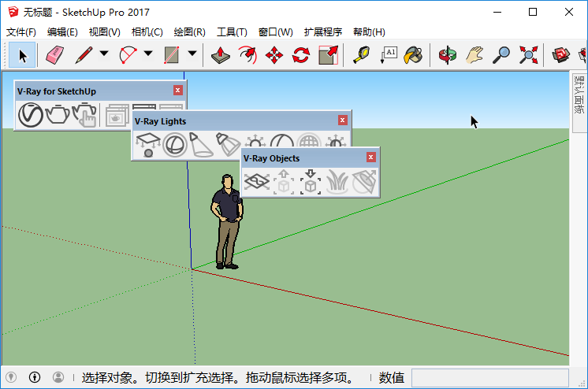Open the 文件(F) menu
The width and height of the screenshot is (588, 389).
21,32
